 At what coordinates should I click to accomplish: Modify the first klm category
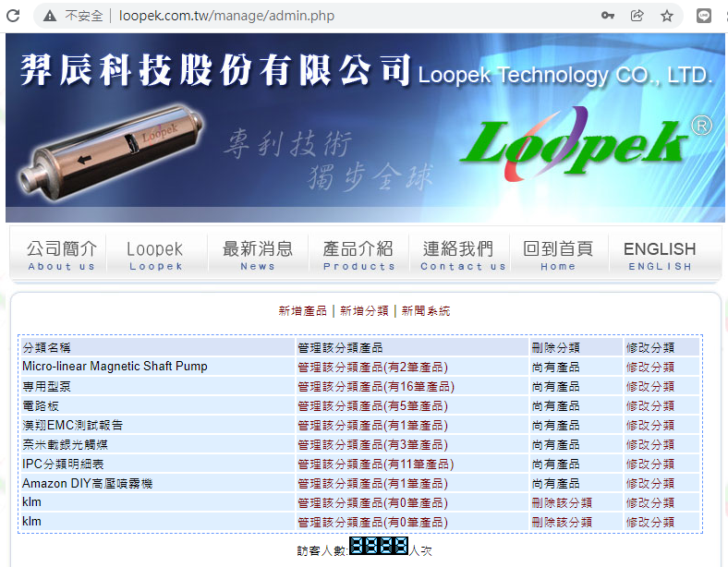tap(650, 503)
